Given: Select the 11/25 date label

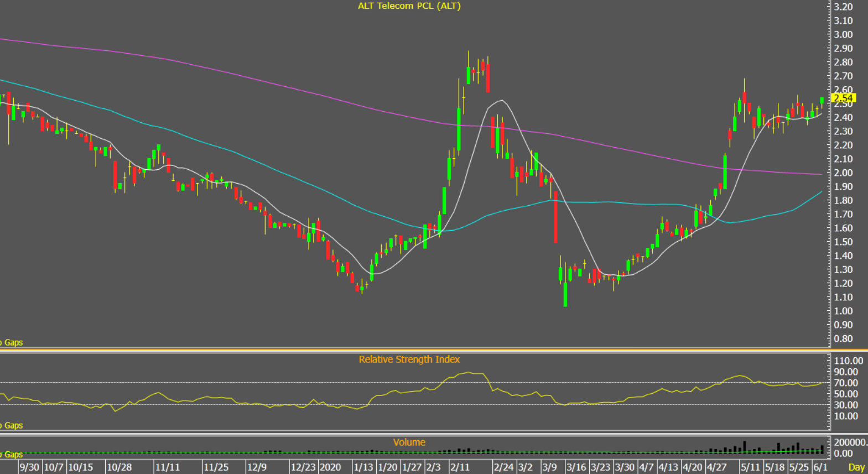Looking at the screenshot, I should 216,467.
